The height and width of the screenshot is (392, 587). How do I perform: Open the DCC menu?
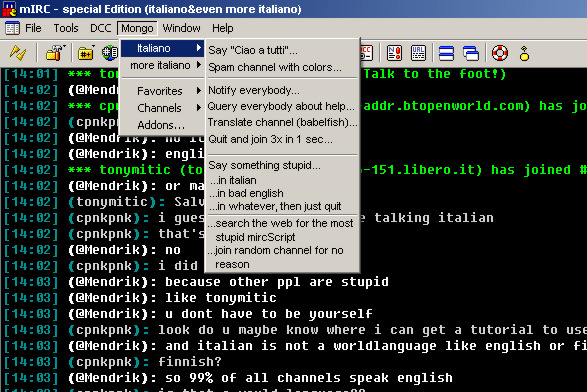[x=100, y=28]
